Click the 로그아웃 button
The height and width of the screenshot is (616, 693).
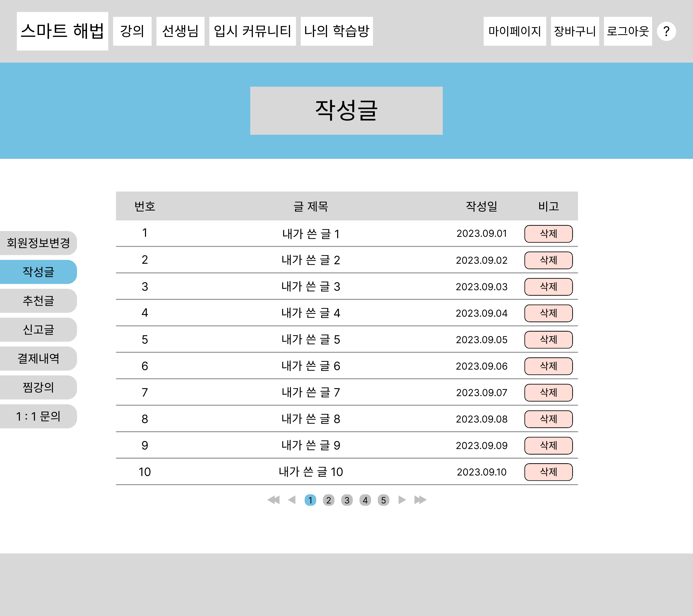(x=628, y=31)
